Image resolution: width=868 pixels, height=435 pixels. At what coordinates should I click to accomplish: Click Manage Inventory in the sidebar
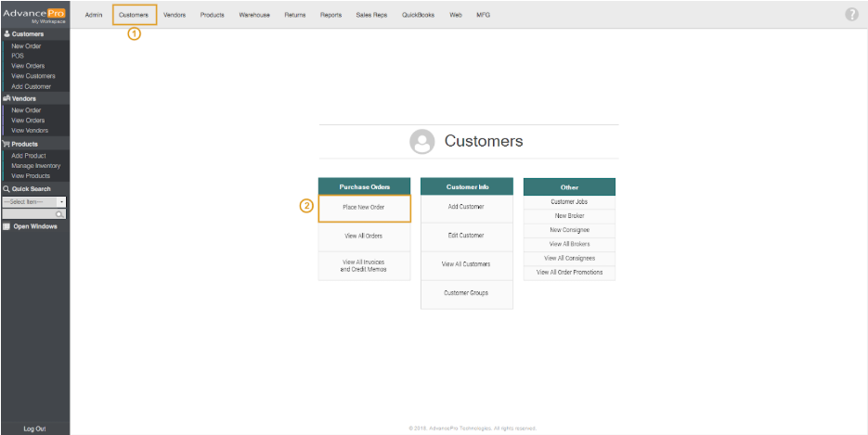tap(36, 166)
